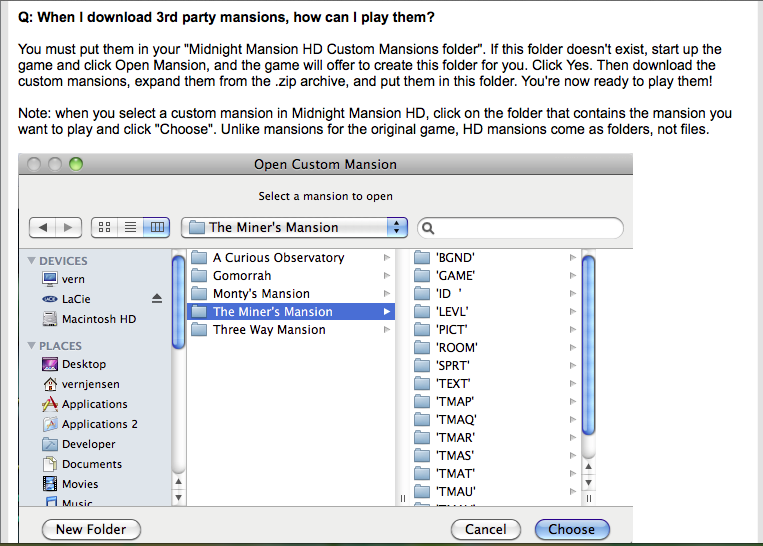
Task: Open The Miner's Mansion path dropdown
Action: (295, 228)
